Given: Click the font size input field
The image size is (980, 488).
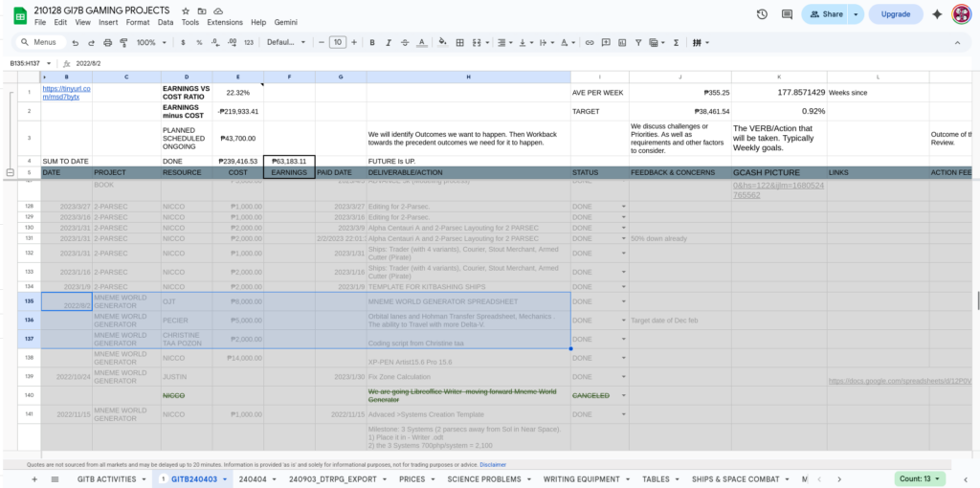Looking at the screenshot, I should point(337,43).
